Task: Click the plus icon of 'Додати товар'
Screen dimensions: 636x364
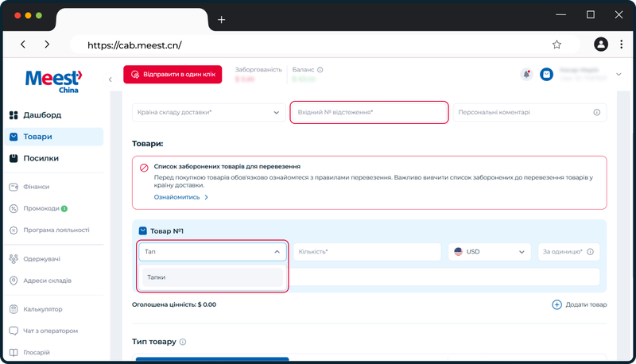Action: 557,304
